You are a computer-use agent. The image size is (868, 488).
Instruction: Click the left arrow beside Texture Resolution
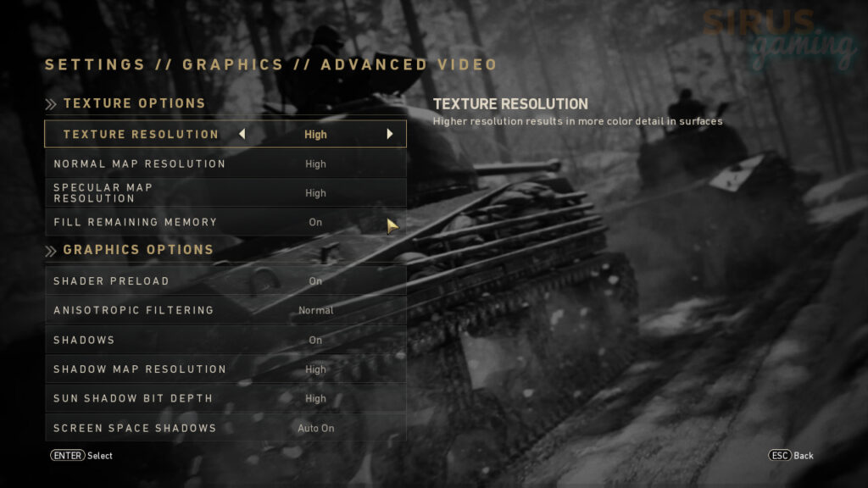point(242,134)
